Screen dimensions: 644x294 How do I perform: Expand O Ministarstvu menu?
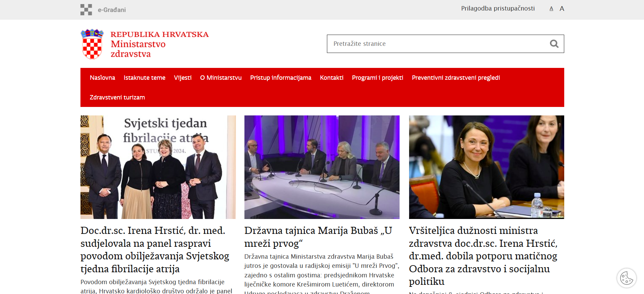tap(221, 78)
